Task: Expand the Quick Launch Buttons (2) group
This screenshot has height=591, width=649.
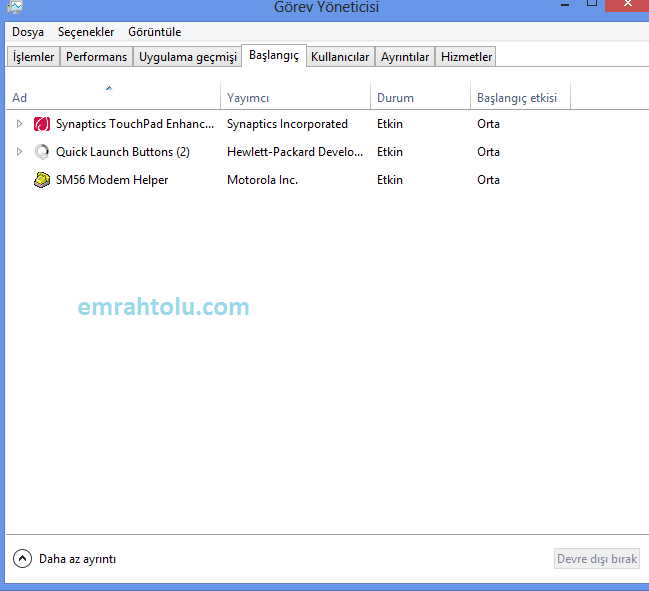Action: [x=19, y=151]
